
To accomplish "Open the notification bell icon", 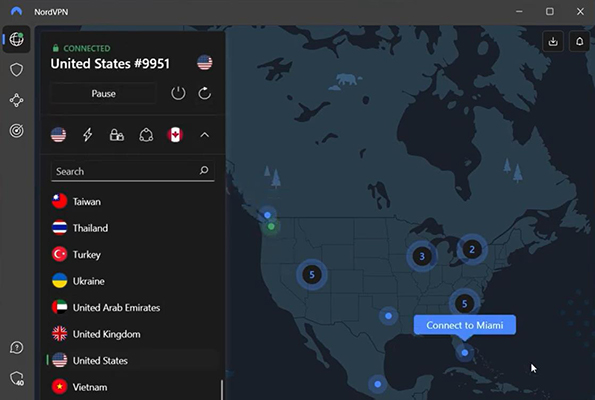I will pos(579,41).
